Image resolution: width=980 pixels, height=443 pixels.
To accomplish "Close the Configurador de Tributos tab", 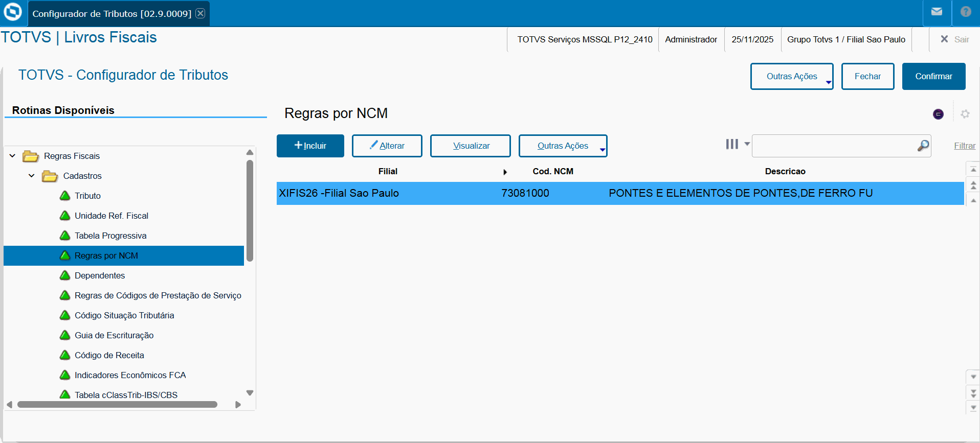I will [x=201, y=13].
